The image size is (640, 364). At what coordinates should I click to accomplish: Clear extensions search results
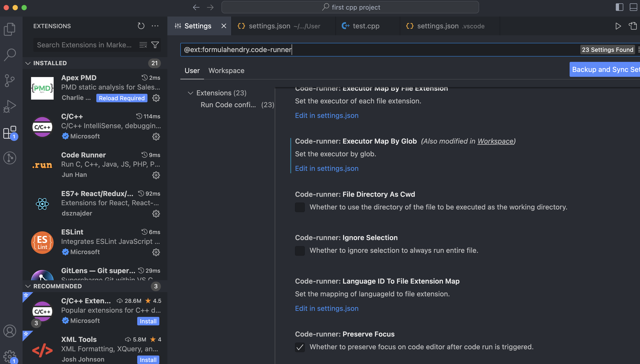[143, 45]
